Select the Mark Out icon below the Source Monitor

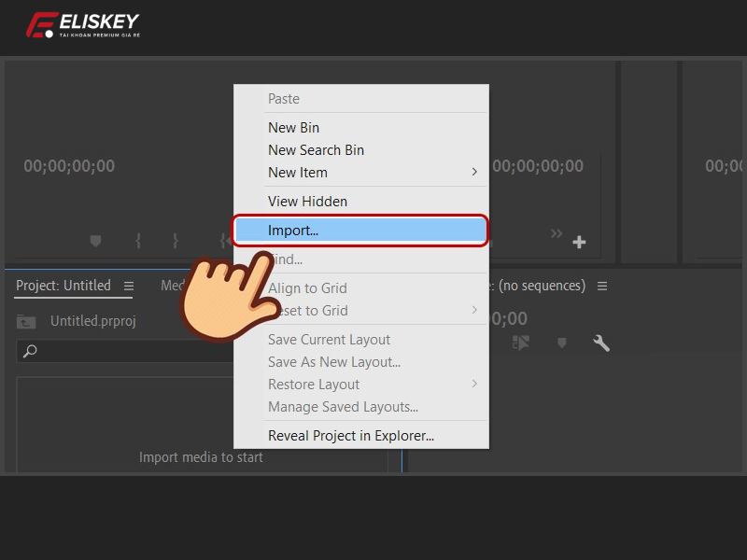coord(176,240)
